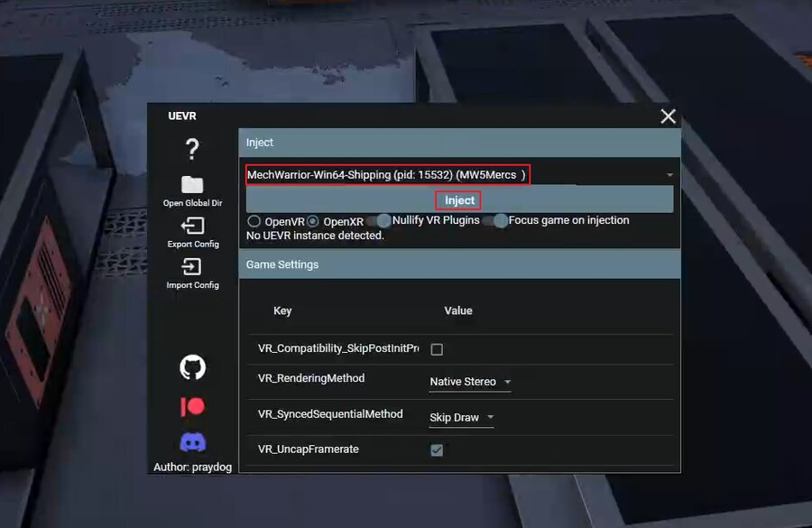Click the Inject section header
This screenshot has height=528, width=812.
click(459, 143)
